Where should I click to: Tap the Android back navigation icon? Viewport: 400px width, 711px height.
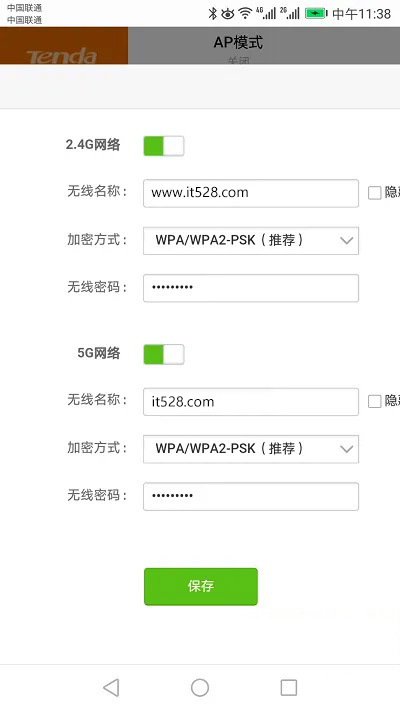111,687
